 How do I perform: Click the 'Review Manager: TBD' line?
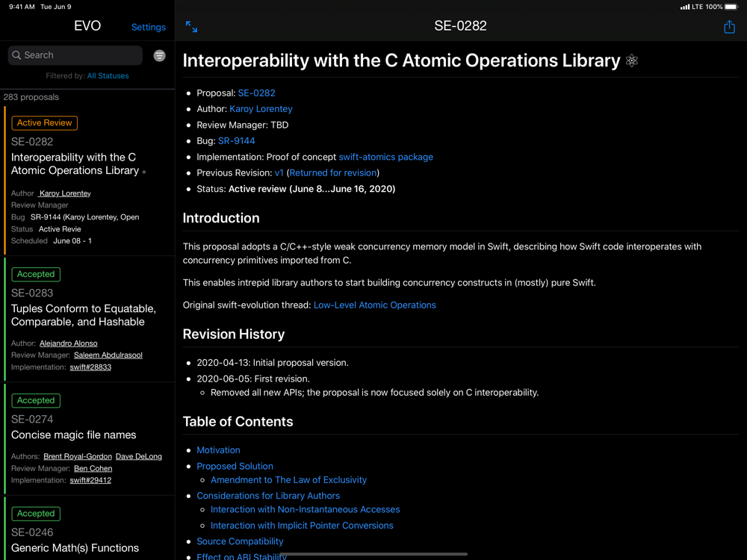[243, 125]
